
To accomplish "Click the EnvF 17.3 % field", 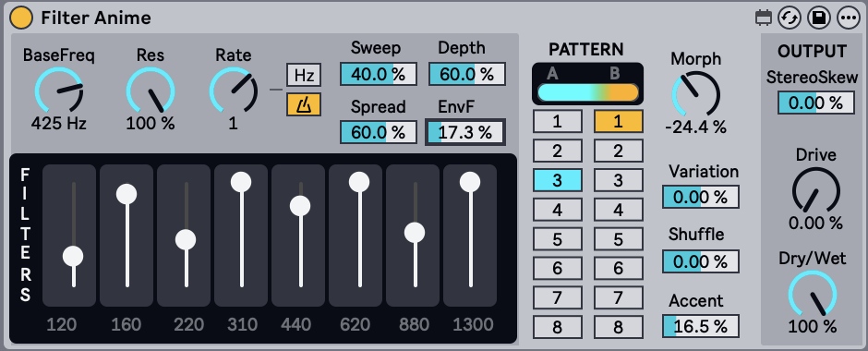I will 465,132.
